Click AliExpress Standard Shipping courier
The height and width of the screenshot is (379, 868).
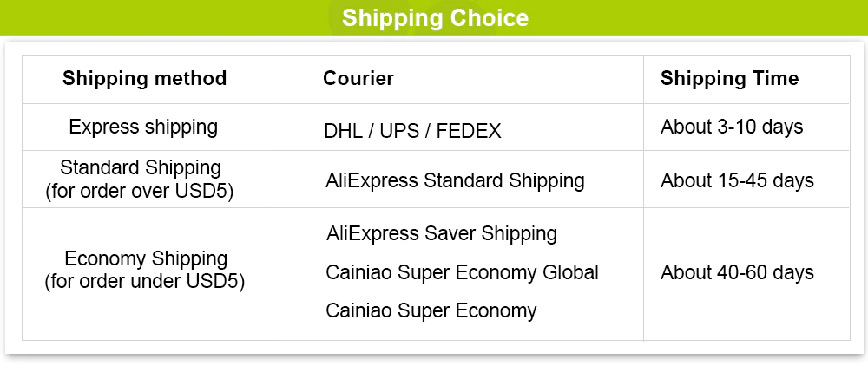click(x=455, y=180)
